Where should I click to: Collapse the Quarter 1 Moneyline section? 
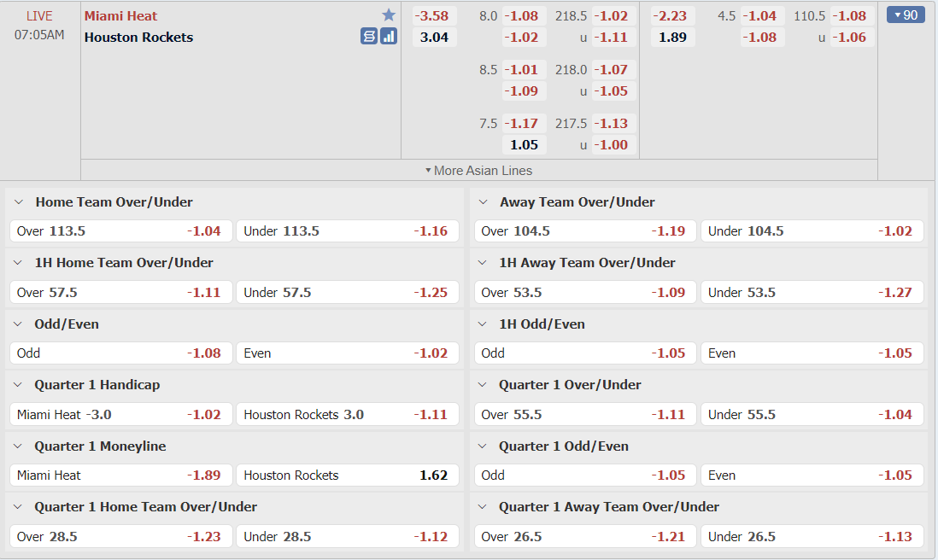(x=18, y=446)
